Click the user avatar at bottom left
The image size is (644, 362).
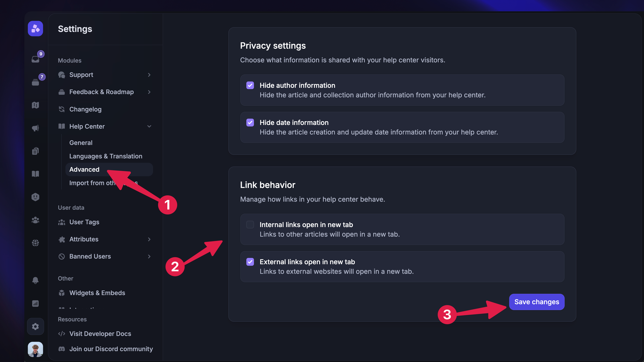(x=35, y=349)
